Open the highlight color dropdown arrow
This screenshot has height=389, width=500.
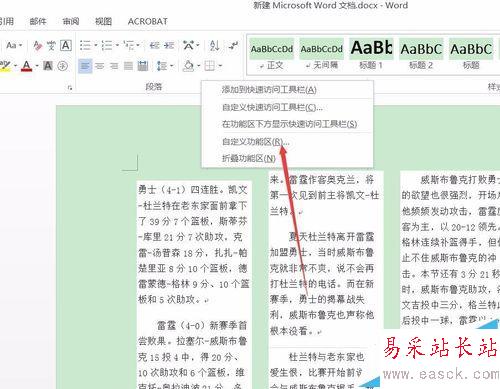[x=15, y=66]
